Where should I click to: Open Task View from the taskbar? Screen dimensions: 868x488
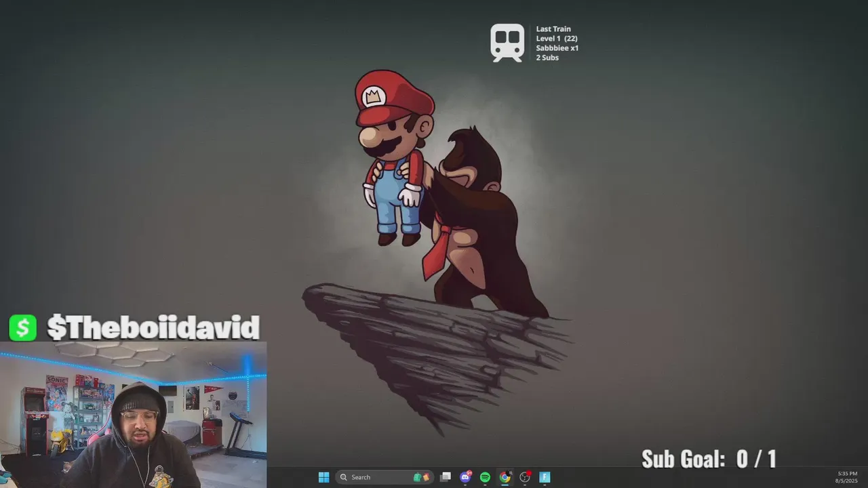pos(446,477)
